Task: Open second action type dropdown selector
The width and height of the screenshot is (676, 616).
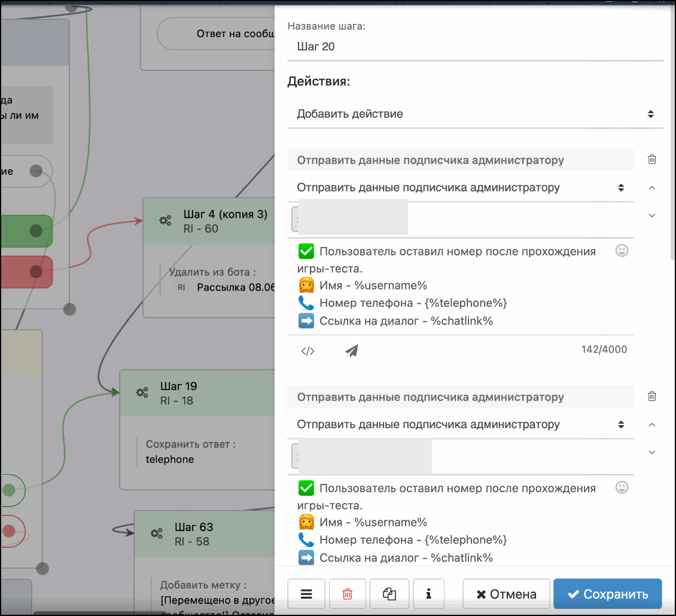Action: pyautogui.click(x=461, y=425)
